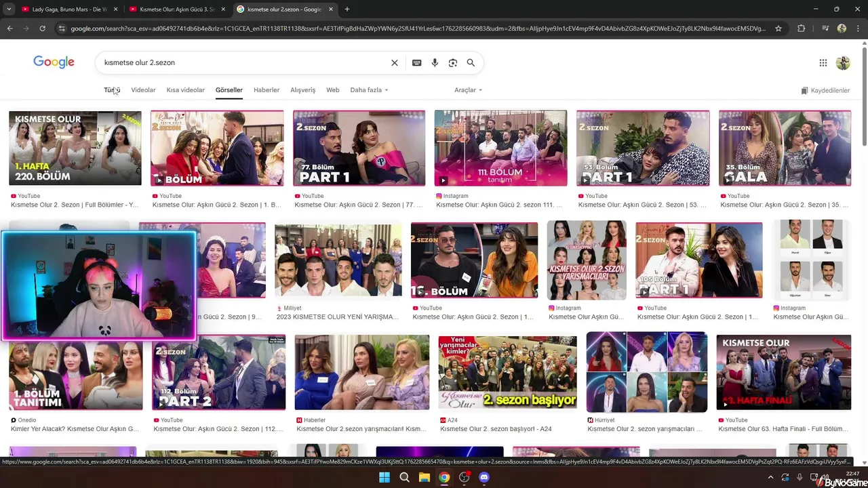
Task: Clear the search box with the X icon
Action: (395, 62)
